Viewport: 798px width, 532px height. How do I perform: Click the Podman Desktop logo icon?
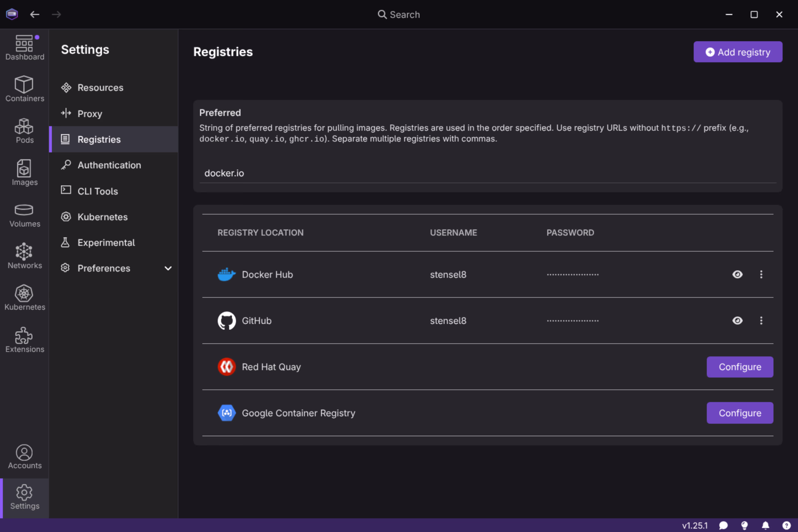(12, 14)
